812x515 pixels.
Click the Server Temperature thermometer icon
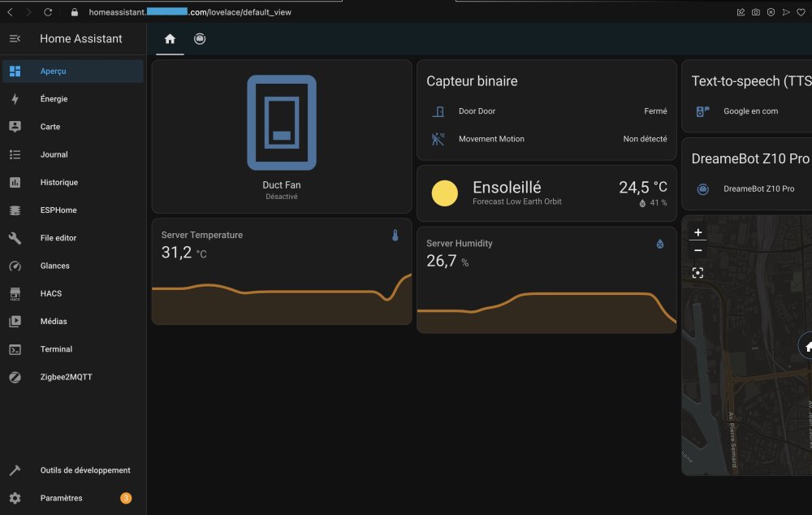(x=395, y=236)
